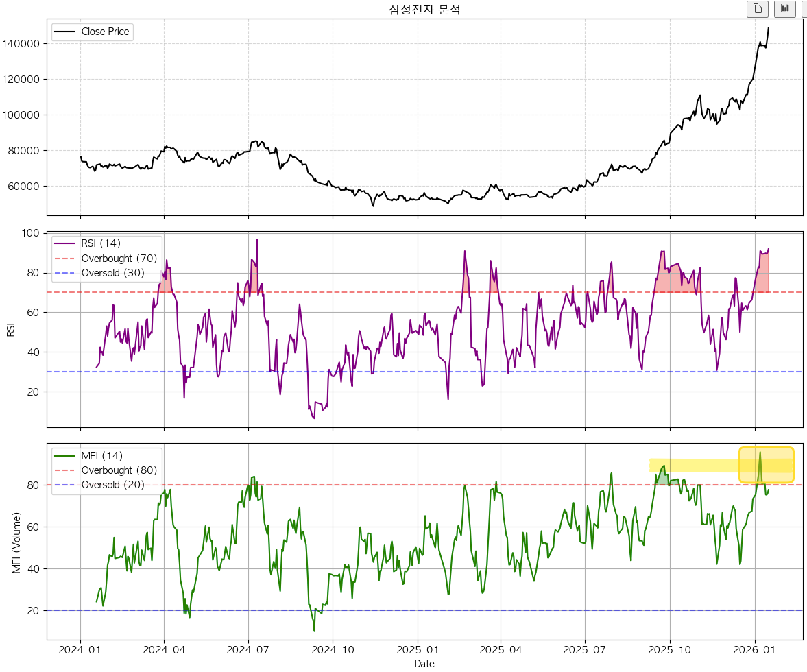Click the chart title 삼성전자 분석
This screenshot has height=672, width=807.
[424, 10]
